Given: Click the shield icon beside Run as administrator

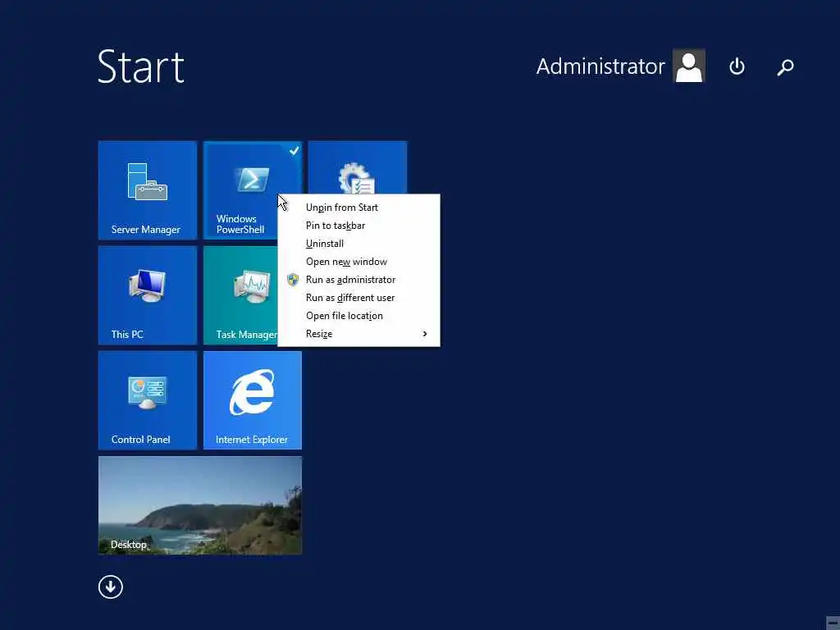Looking at the screenshot, I should coord(293,280).
